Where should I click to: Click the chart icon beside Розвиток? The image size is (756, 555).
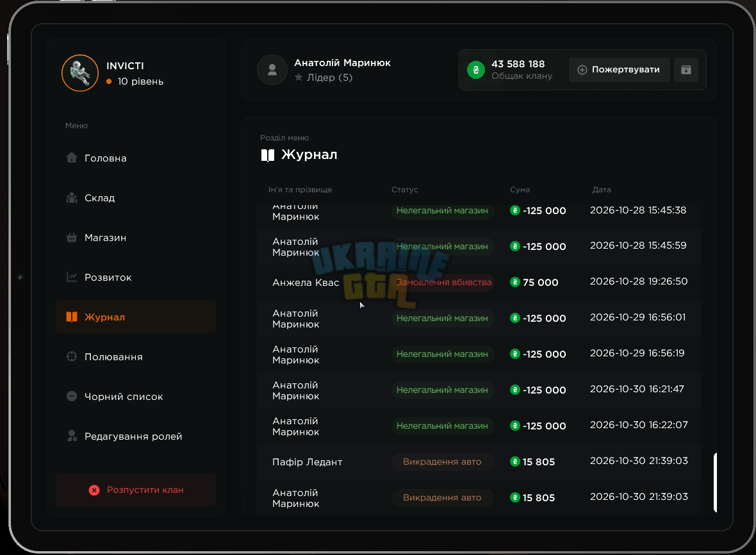point(71,277)
